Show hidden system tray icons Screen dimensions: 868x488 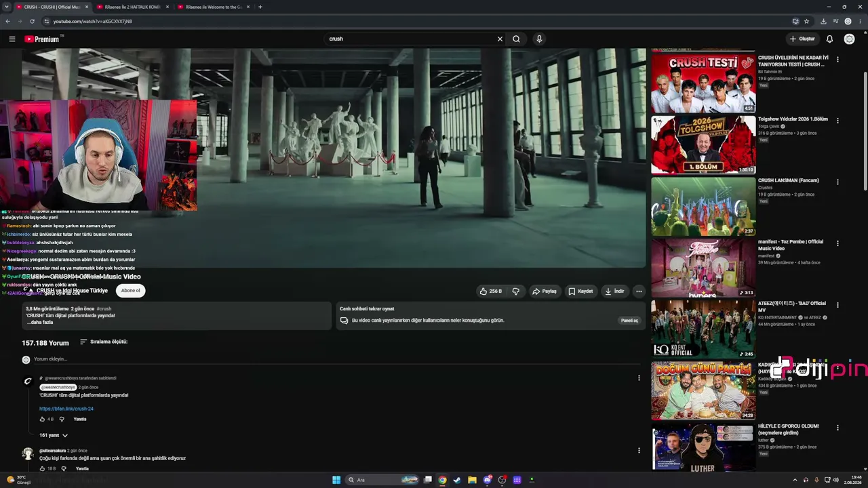[795, 480]
